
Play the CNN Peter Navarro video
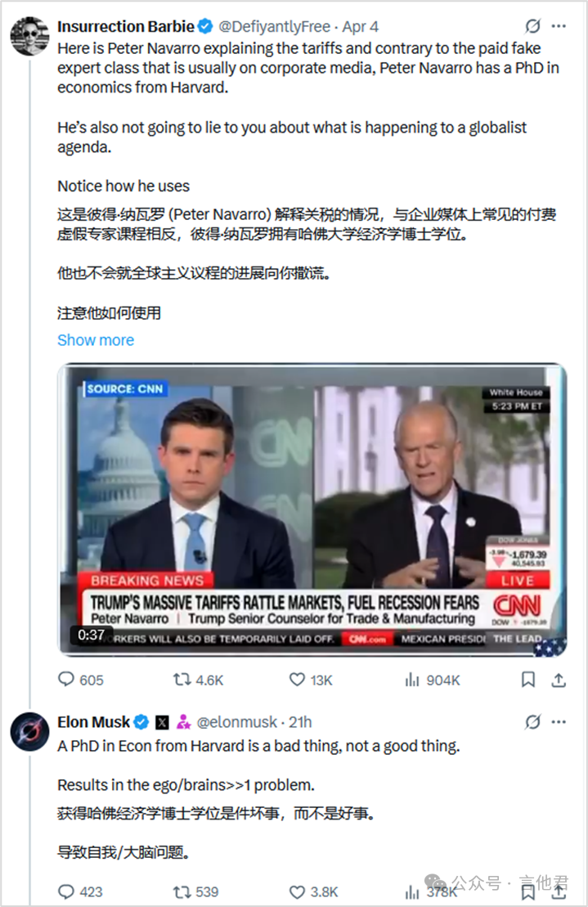(x=313, y=510)
